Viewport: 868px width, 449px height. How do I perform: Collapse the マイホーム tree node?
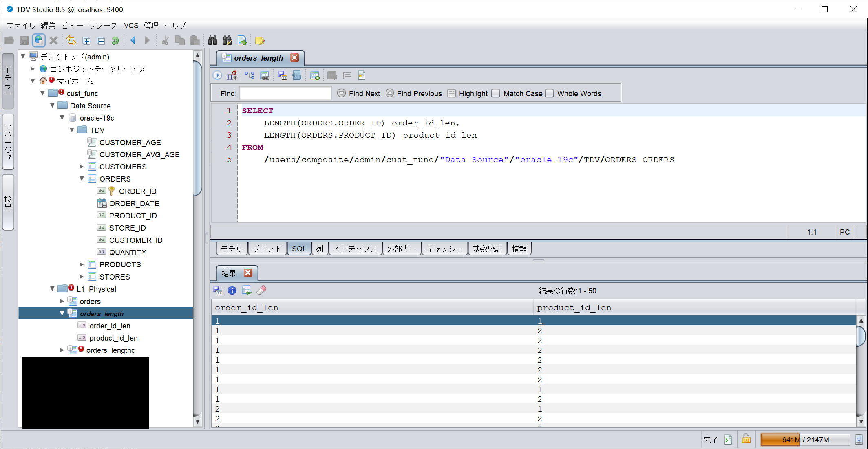point(33,81)
